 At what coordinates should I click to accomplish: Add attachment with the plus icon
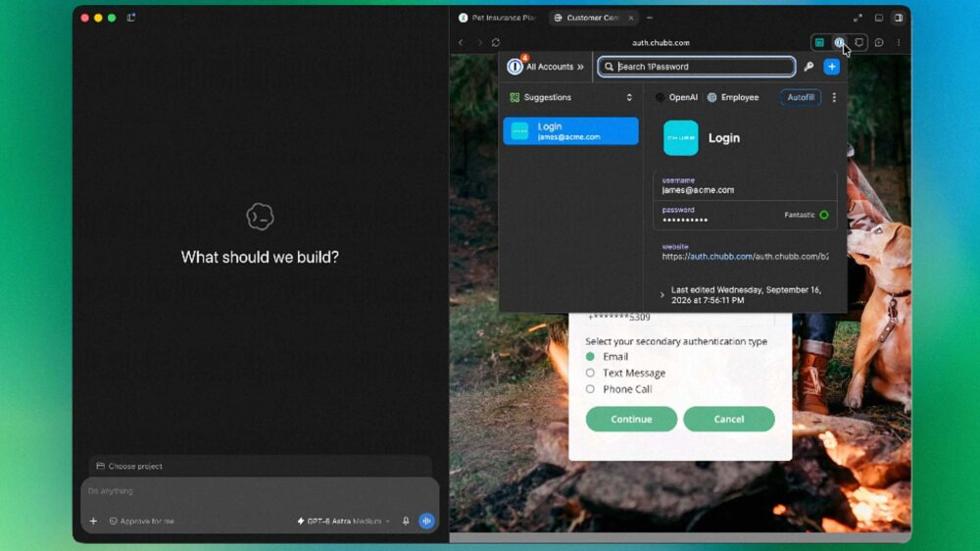tap(93, 521)
